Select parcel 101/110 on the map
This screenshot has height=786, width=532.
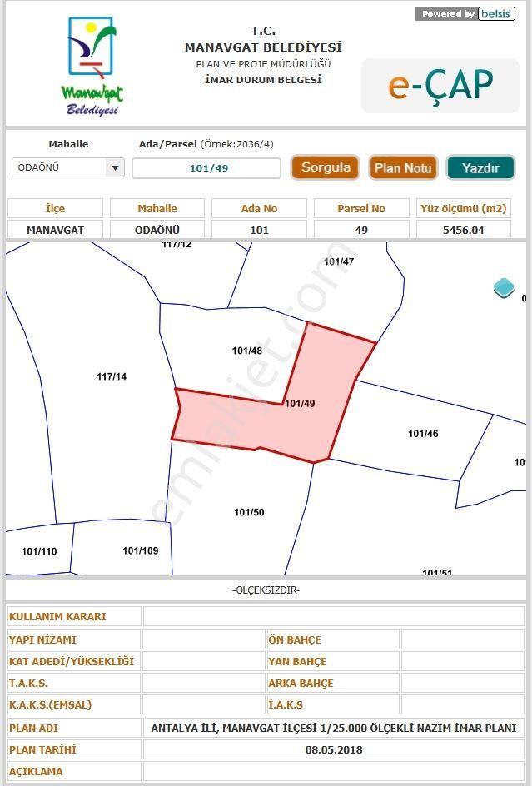(x=37, y=551)
